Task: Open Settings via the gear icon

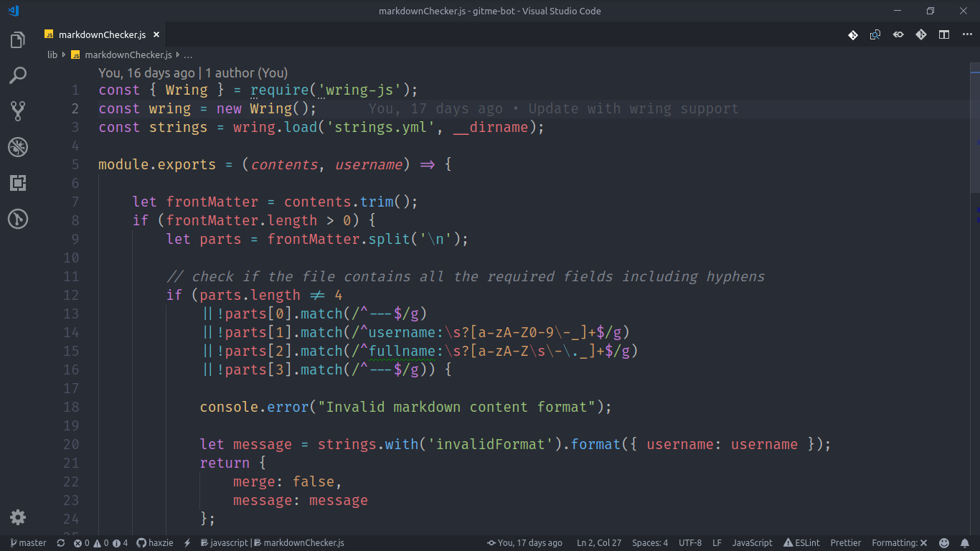Action: (17, 517)
